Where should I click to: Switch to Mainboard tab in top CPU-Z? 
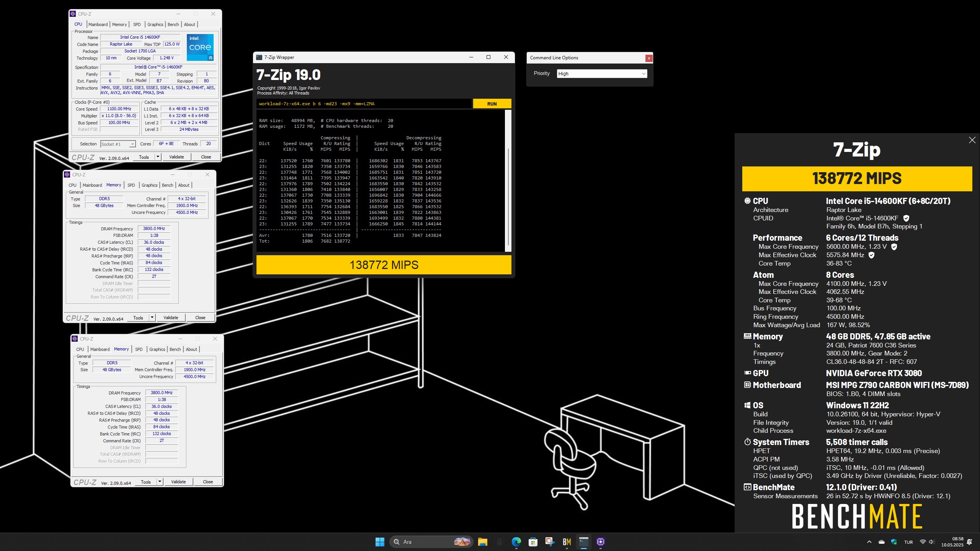[x=98, y=24]
